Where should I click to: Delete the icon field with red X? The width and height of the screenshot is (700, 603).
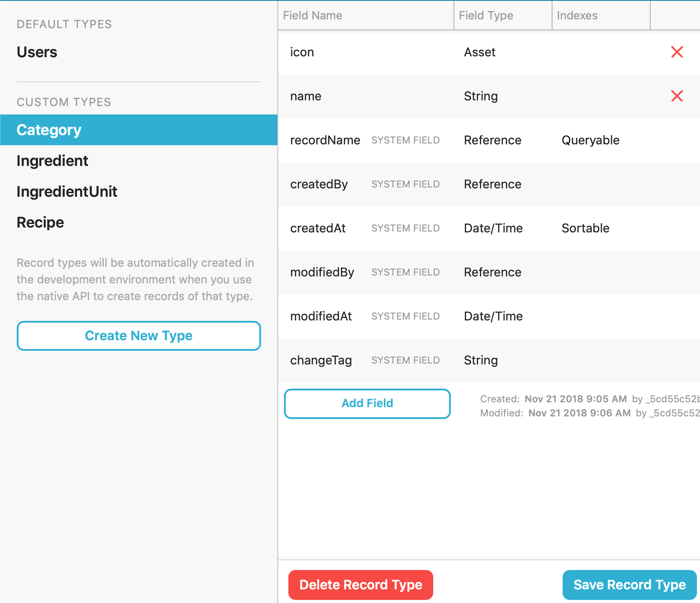(677, 52)
